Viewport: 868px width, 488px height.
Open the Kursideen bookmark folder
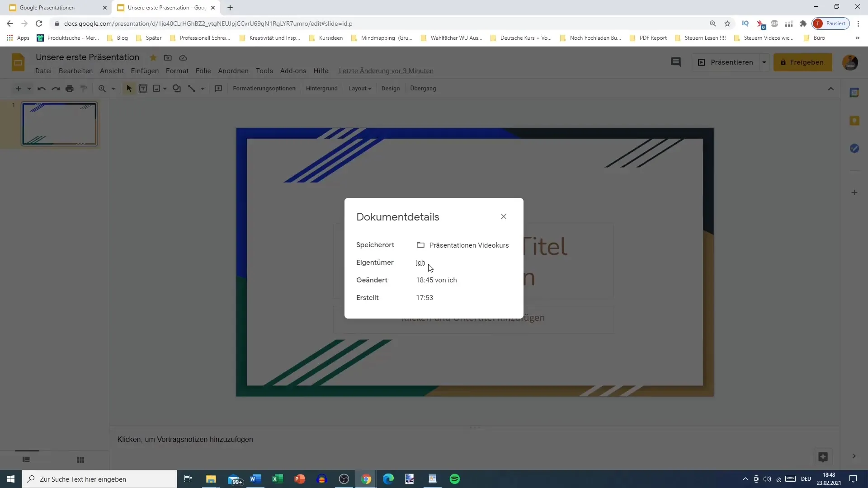click(326, 38)
